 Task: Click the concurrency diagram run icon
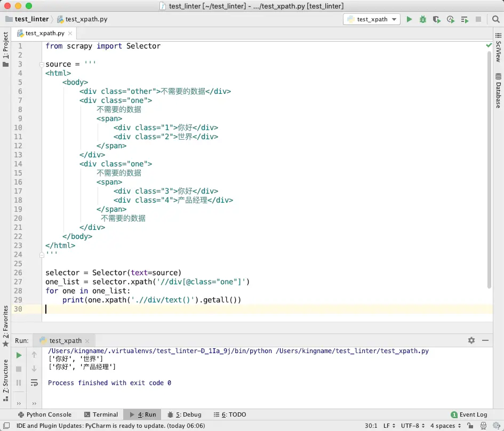click(x=465, y=19)
